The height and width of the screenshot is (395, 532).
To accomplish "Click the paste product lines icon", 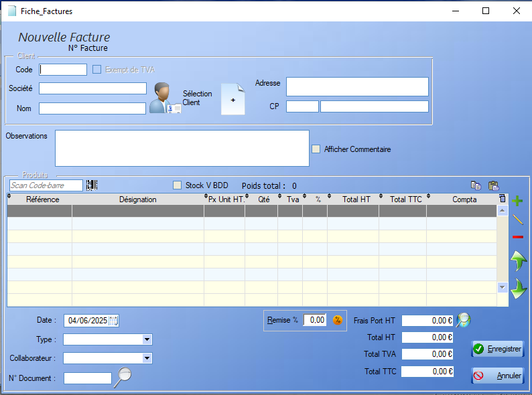I will click(494, 185).
